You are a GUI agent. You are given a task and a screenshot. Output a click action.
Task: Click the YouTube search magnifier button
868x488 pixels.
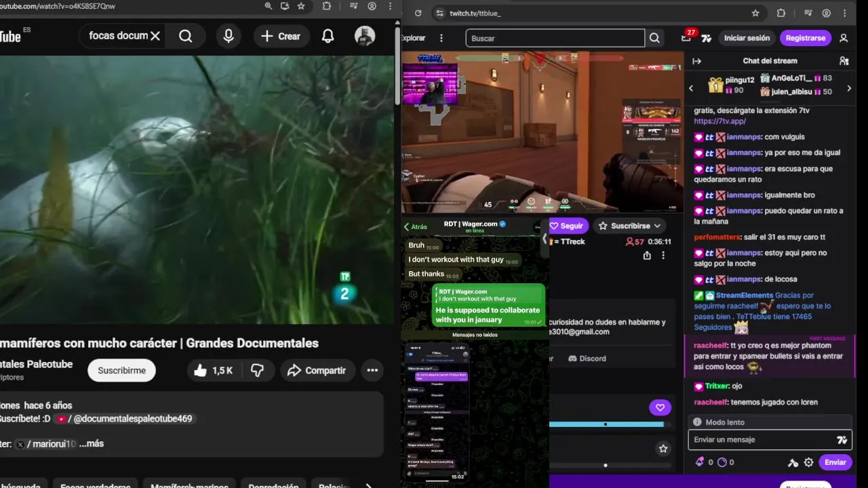click(x=186, y=36)
